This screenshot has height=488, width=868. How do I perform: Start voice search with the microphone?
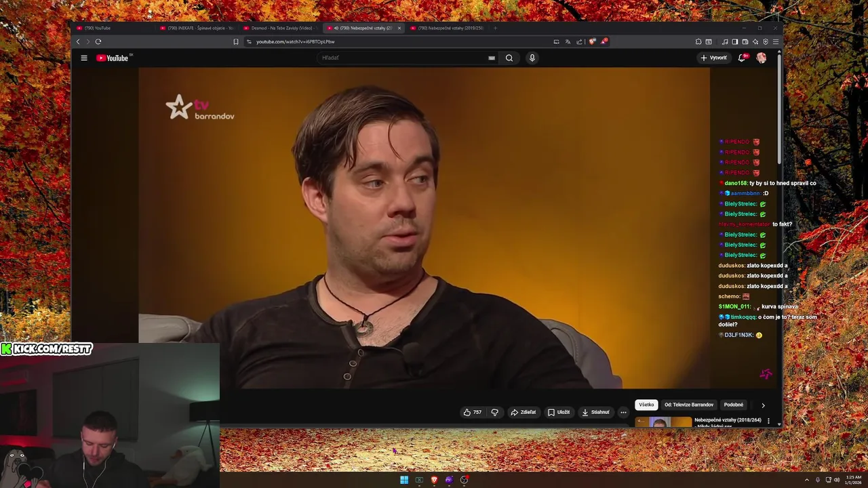532,58
